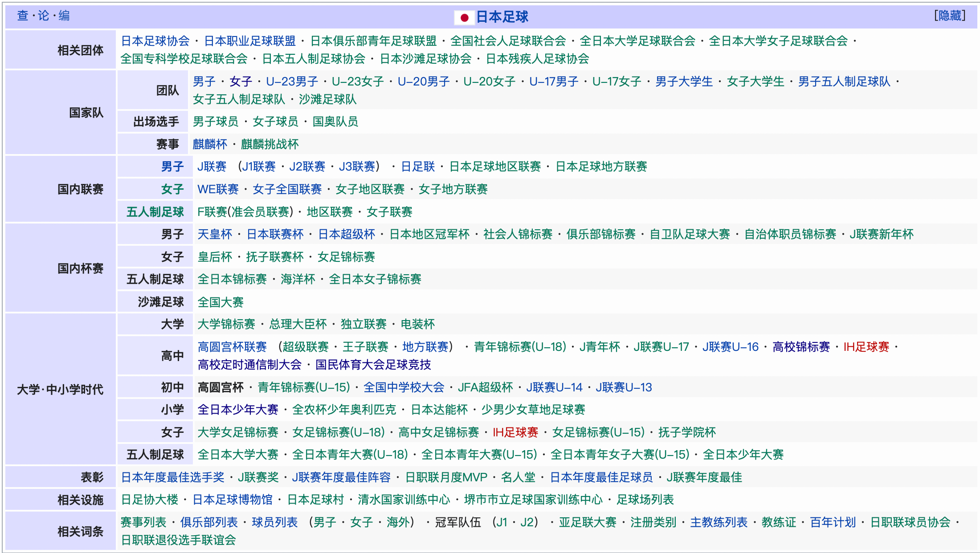The width and height of the screenshot is (980, 553).
Task: Open 全国中学校大会 link
Action: 404,387
